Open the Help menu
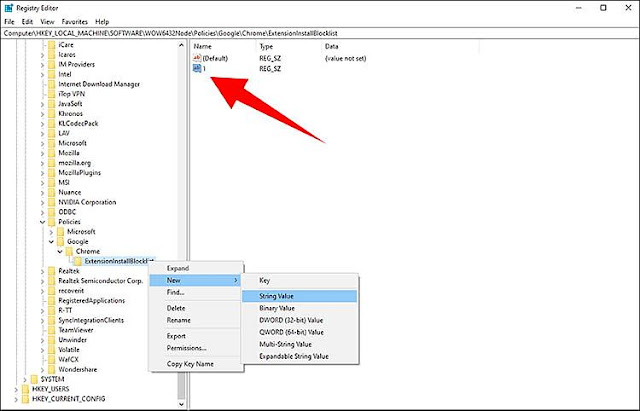The width and height of the screenshot is (640, 411). point(102,22)
